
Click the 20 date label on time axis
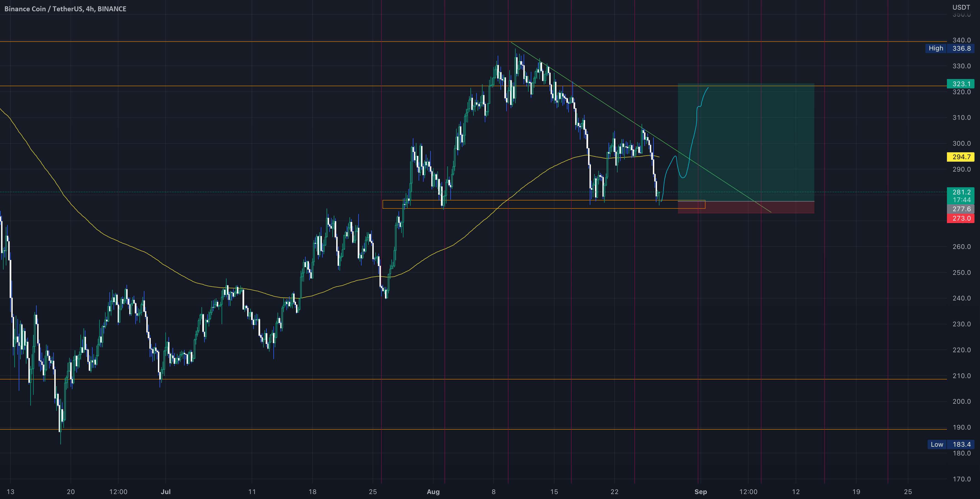(71, 492)
